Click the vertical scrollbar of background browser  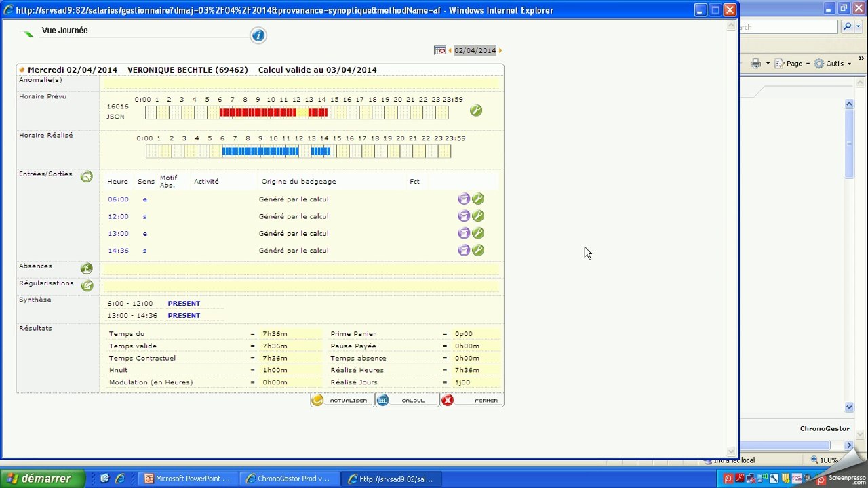click(849, 255)
